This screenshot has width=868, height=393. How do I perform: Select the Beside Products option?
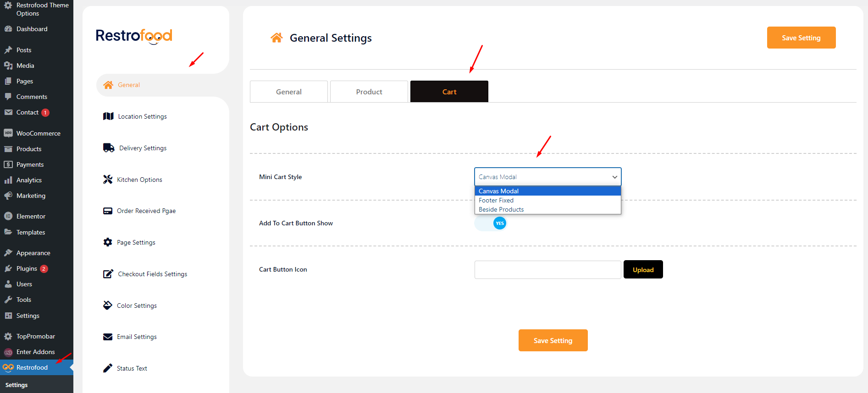tap(501, 209)
